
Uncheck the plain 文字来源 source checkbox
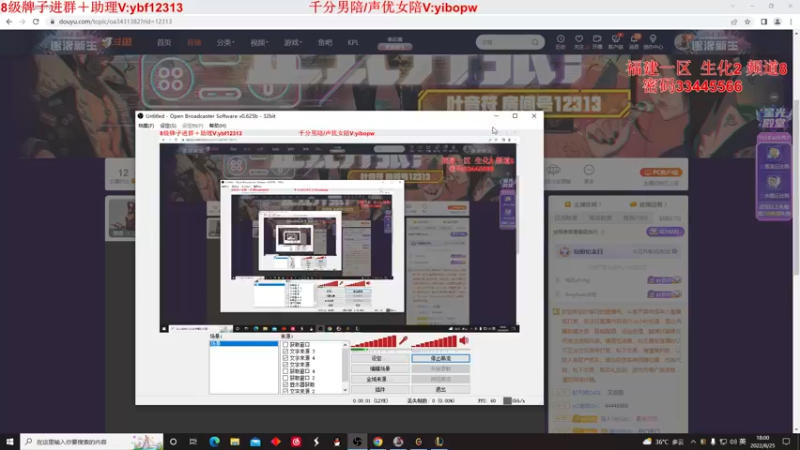[x=285, y=365]
